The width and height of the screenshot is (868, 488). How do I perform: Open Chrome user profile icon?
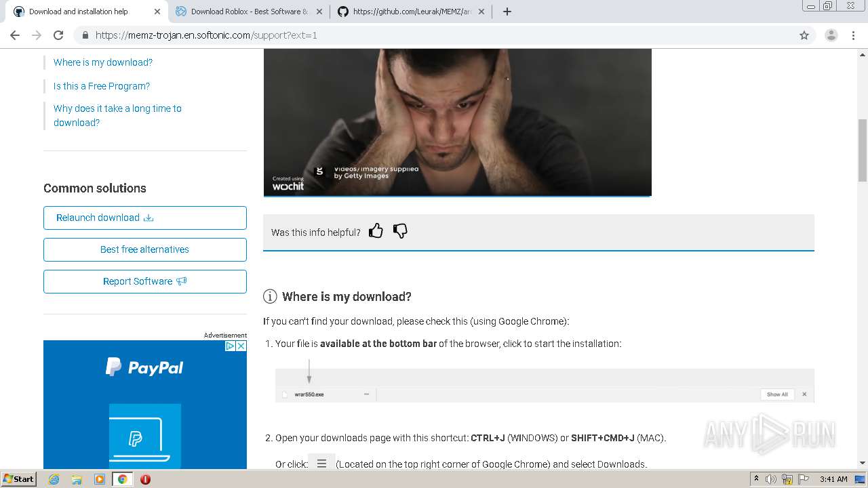831,35
